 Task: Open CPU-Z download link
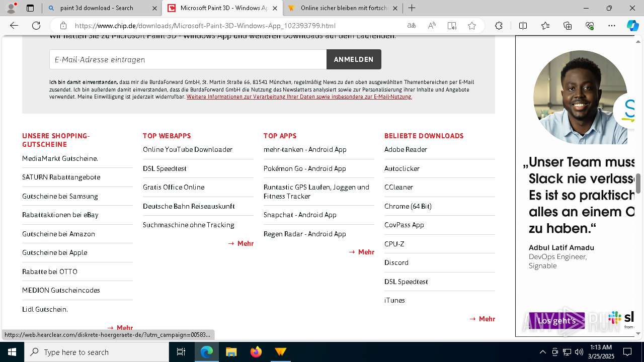[x=394, y=244]
